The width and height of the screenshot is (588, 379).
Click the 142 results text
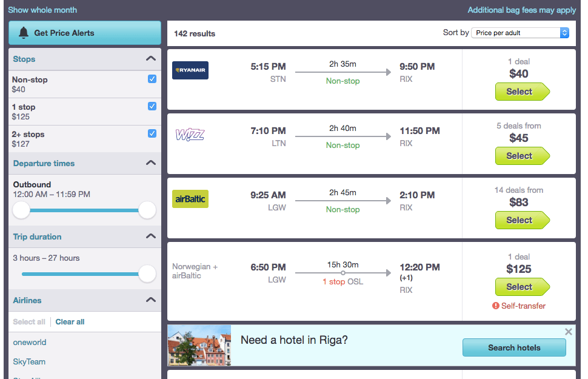[195, 33]
